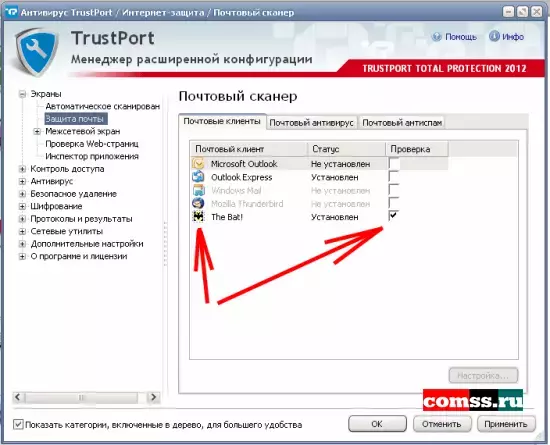Expand the Контроль доступа node
Viewport: 550px width, 445px height.
point(22,169)
